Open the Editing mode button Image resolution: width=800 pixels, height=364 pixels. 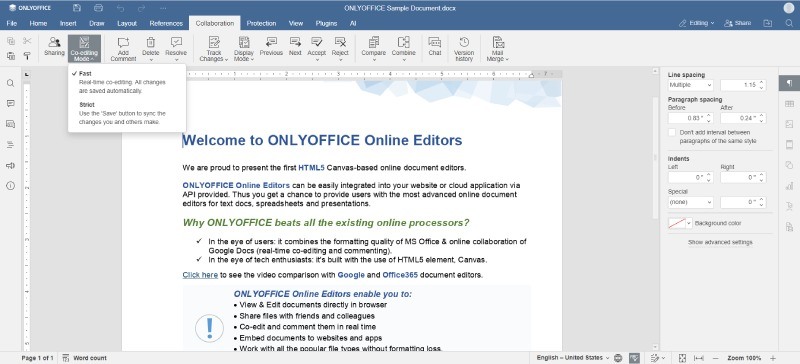point(696,23)
